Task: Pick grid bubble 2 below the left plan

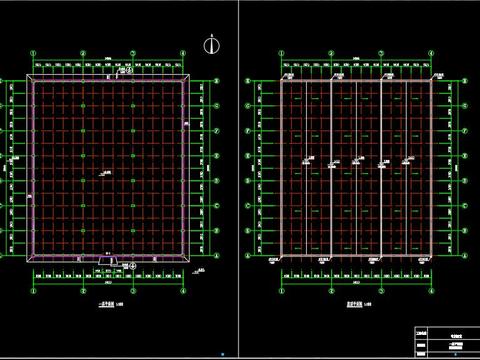Action: (83, 291)
